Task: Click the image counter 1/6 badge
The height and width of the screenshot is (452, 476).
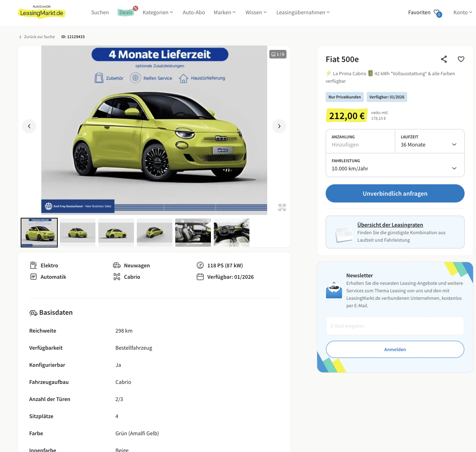Action: pyautogui.click(x=278, y=54)
